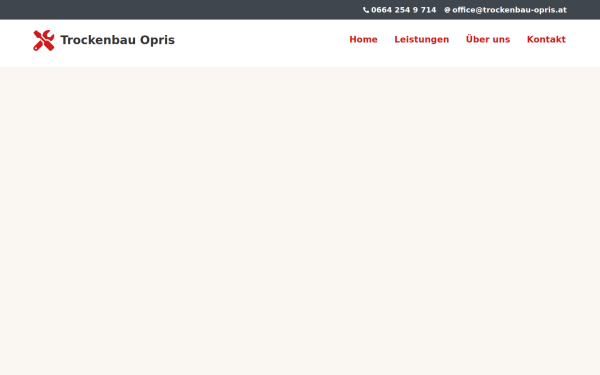Call phone number 0664 254 9 714

pos(403,10)
